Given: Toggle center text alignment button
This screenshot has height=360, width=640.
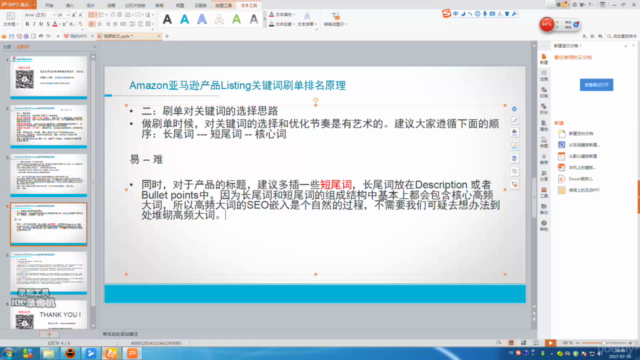Looking at the screenshot, I should 100,24.
